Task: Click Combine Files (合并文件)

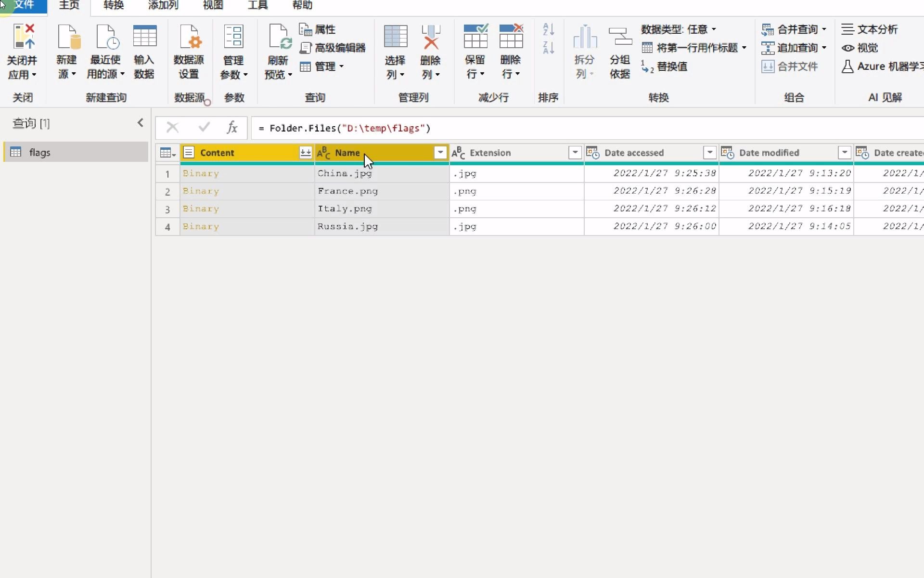Action: [789, 66]
